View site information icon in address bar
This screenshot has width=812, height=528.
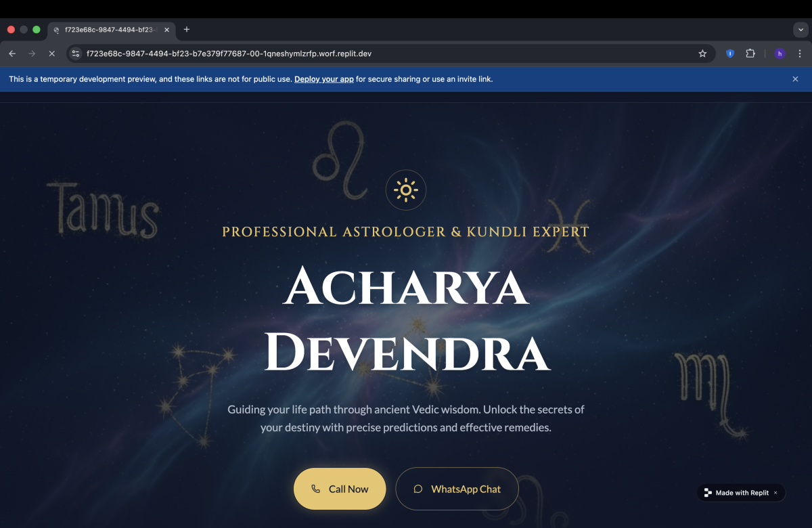(76, 53)
